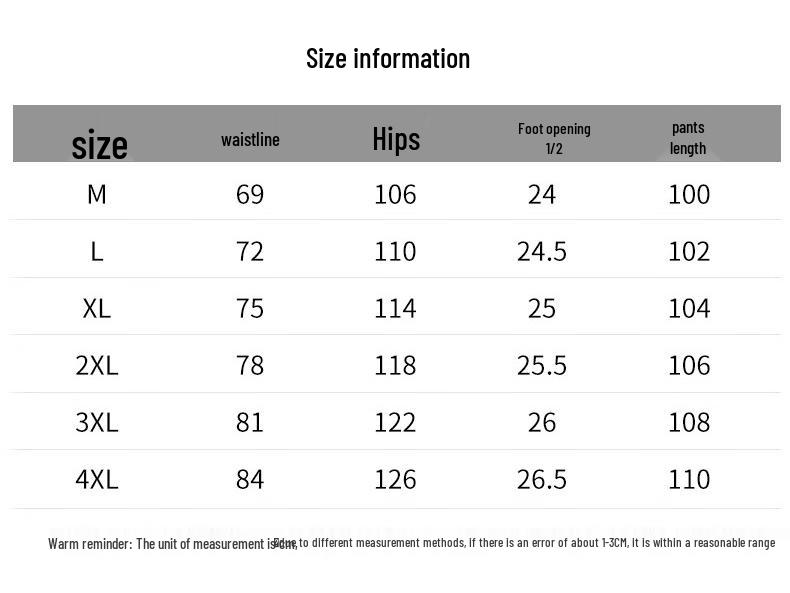Click the L size row label

pos(96,251)
